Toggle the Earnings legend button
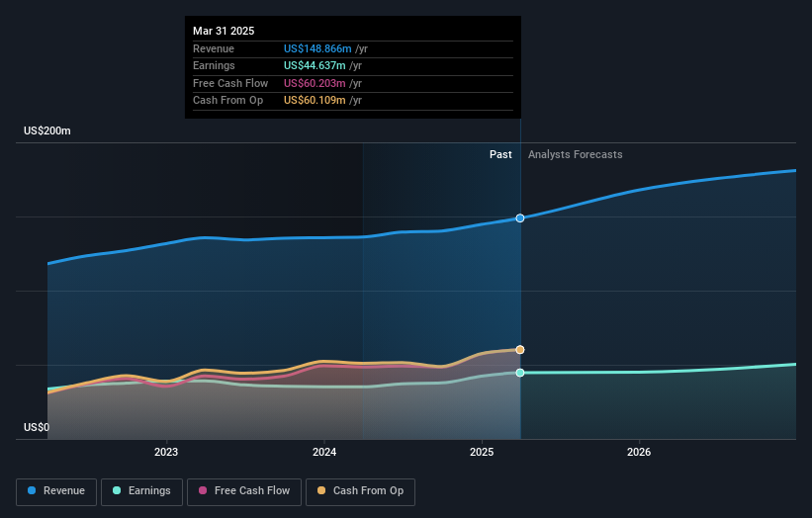This screenshot has width=812, height=518. 141,491
